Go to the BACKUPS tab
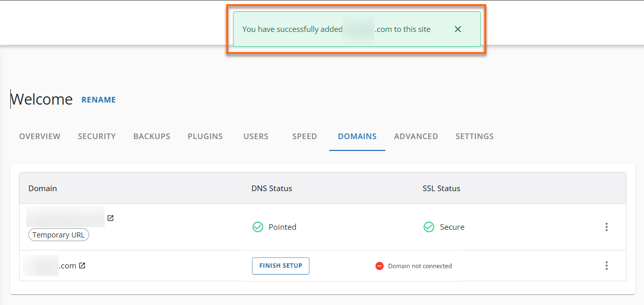 (x=151, y=137)
